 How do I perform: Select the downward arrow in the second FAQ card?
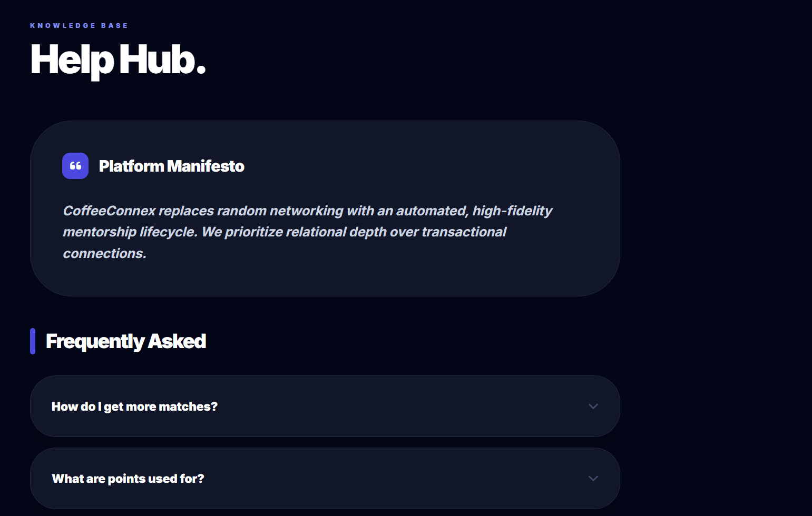593,479
